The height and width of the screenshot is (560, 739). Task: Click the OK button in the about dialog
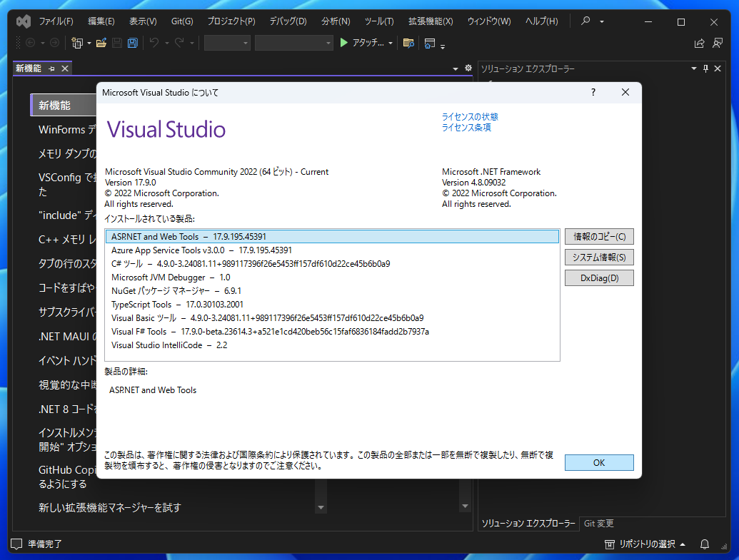coord(598,462)
